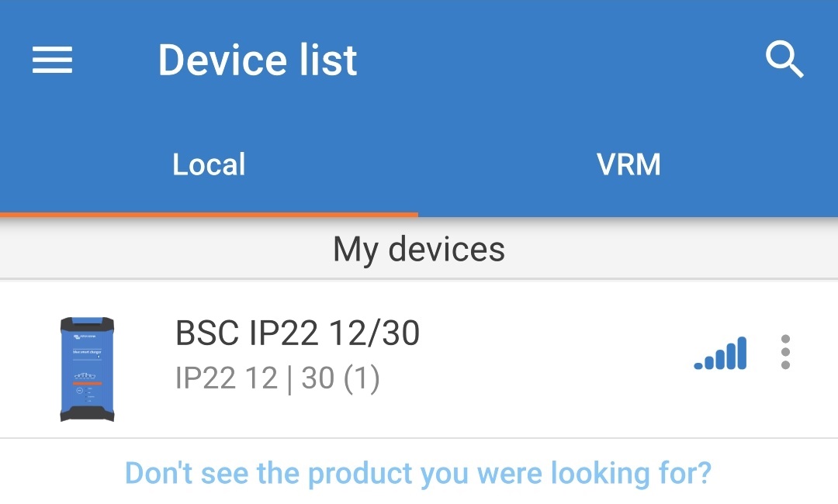838x504 pixels.
Task: Check the Bluetooth signal strength indicator
Action: (x=721, y=353)
